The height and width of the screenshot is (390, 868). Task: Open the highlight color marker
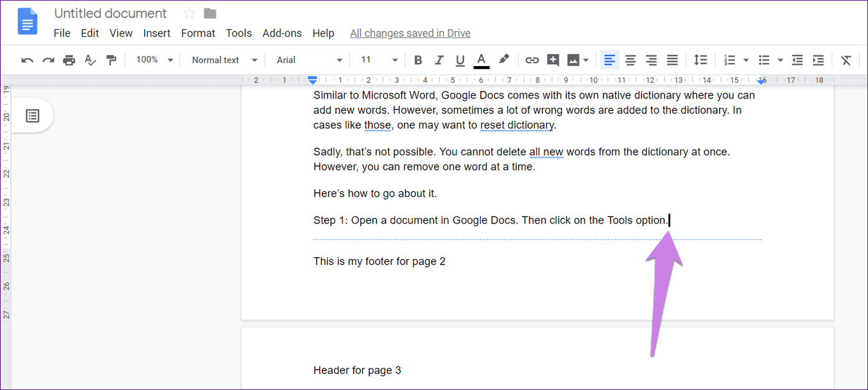[x=504, y=59]
